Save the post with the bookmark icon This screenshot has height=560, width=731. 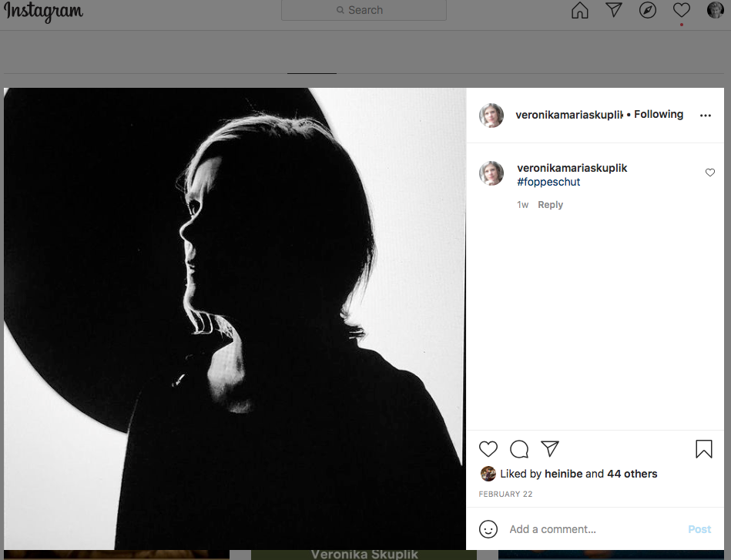click(x=703, y=449)
